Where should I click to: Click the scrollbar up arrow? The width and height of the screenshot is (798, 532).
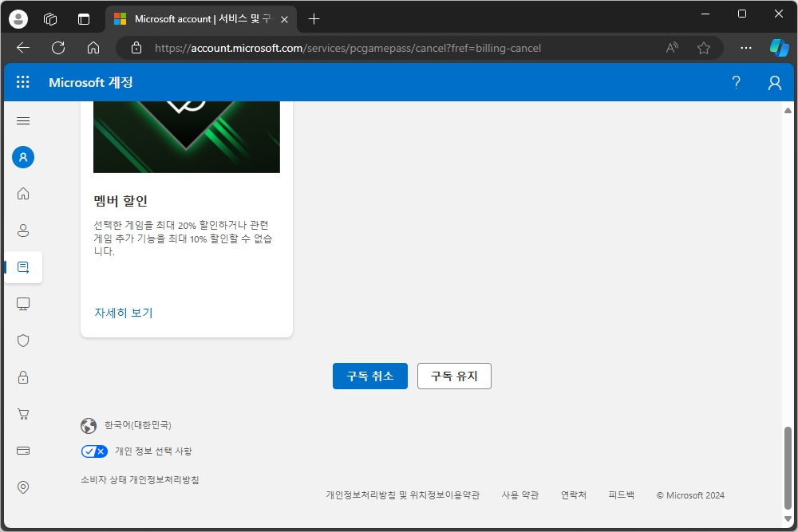point(788,110)
